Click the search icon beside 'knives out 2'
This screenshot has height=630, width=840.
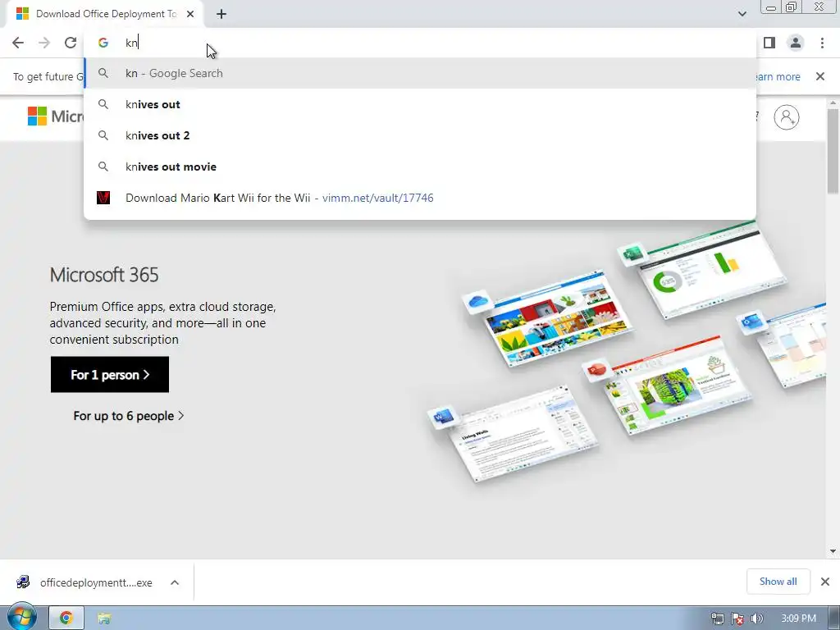103,135
